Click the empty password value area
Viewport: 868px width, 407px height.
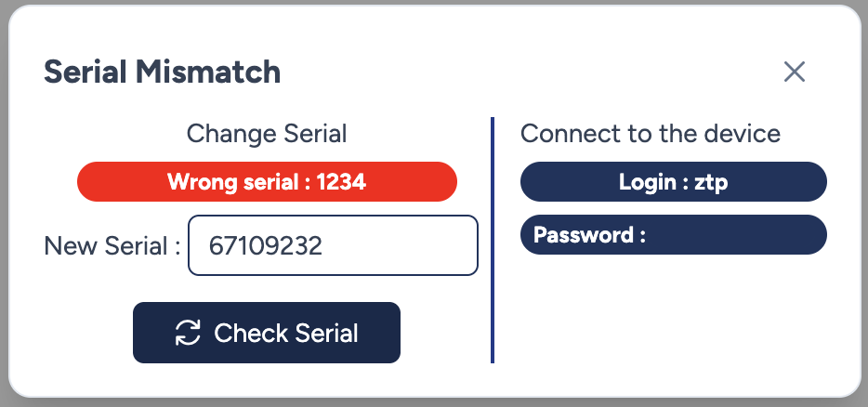734,234
